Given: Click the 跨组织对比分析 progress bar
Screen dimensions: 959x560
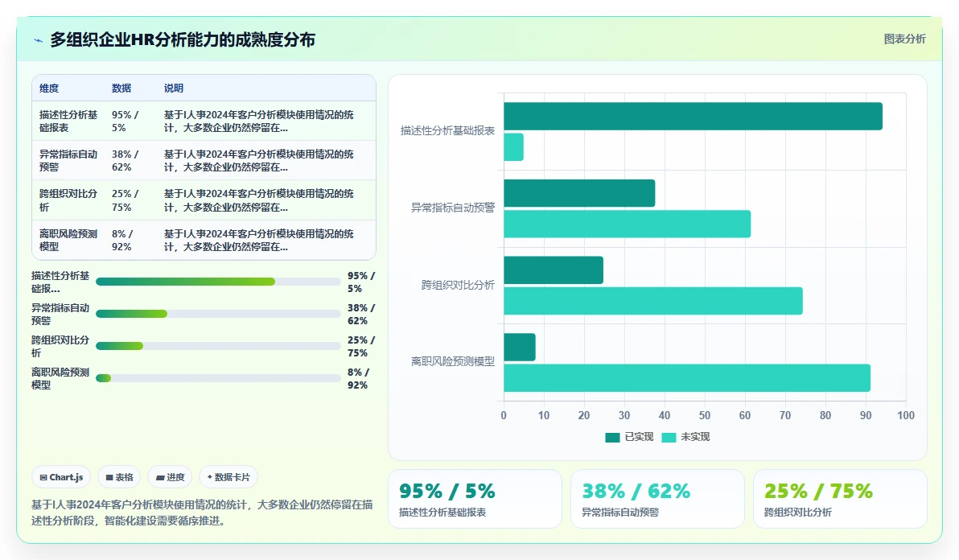Looking at the screenshot, I should point(218,346).
